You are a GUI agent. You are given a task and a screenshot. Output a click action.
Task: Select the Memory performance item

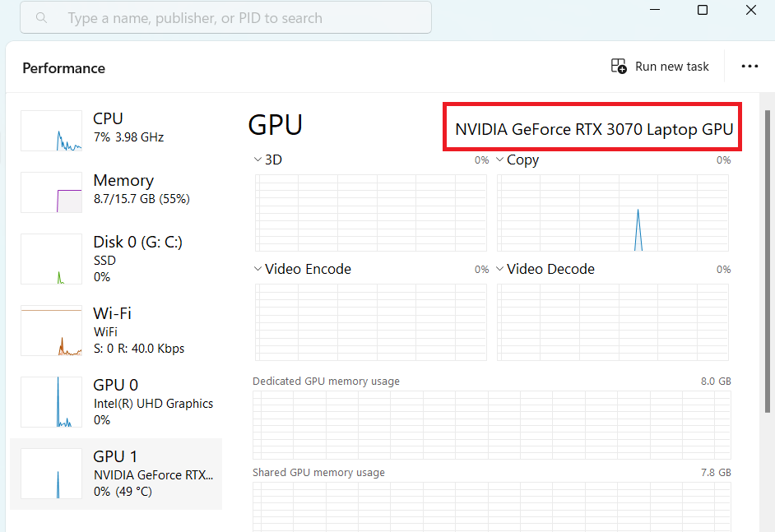pyautogui.click(x=116, y=192)
